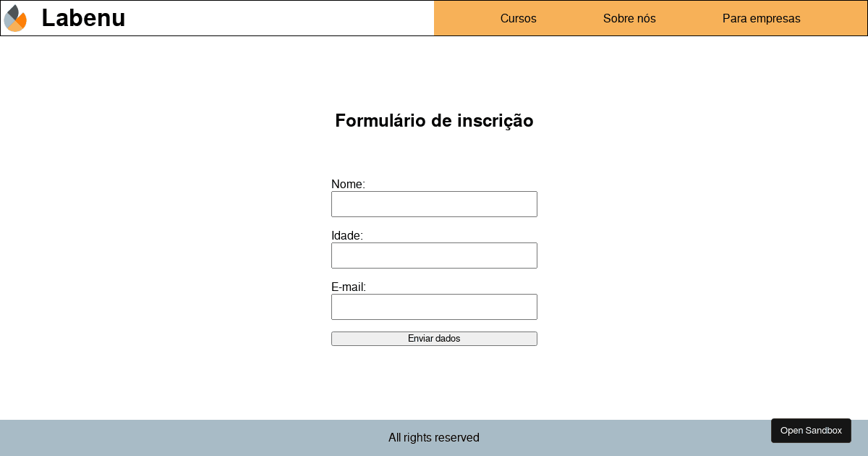This screenshot has height=456, width=868.
Task: Click the "Formulário de inscrição" heading
Action: point(434,121)
